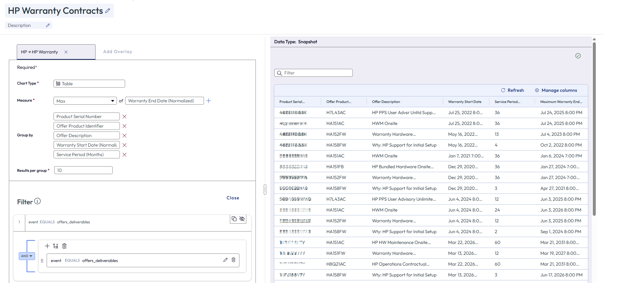
Task: Remove Offer Product Identifier group-by field
Action: pyautogui.click(x=124, y=126)
